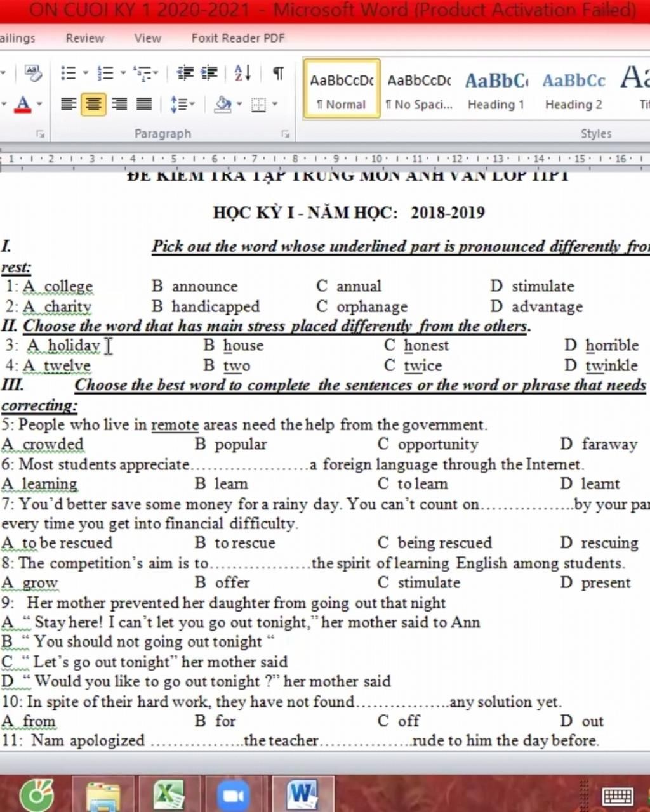The width and height of the screenshot is (650, 812).
Task: Click the Word icon in the taskbar
Action: 303,796
